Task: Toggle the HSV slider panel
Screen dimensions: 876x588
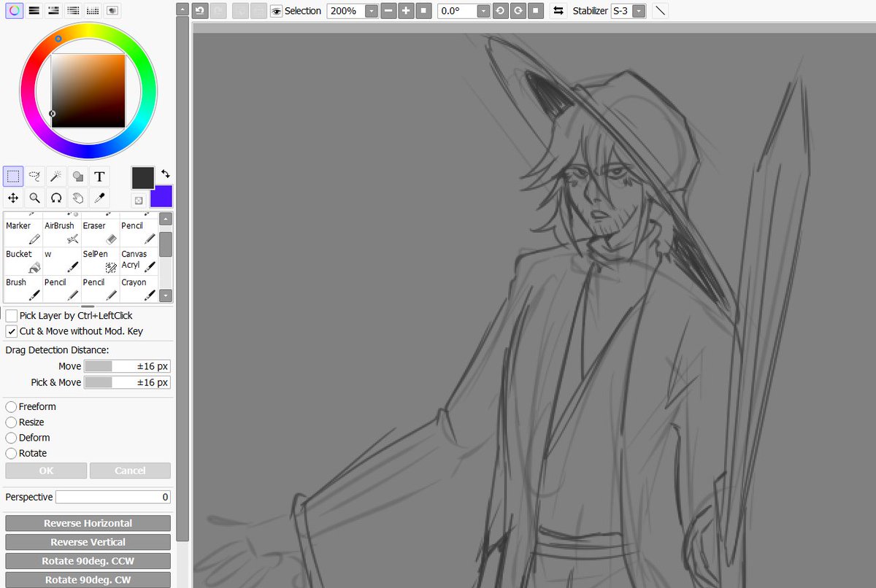Action: pyautogui.click(x=53, y=10)
